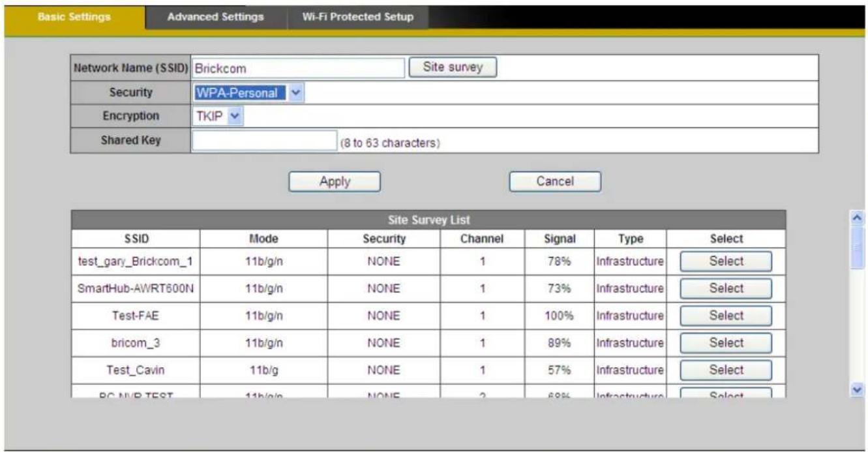Open the Wi-Fi Protected Setup tab
Image resolution: width=868 pixels, height=452 pixels.
[358, 18]
